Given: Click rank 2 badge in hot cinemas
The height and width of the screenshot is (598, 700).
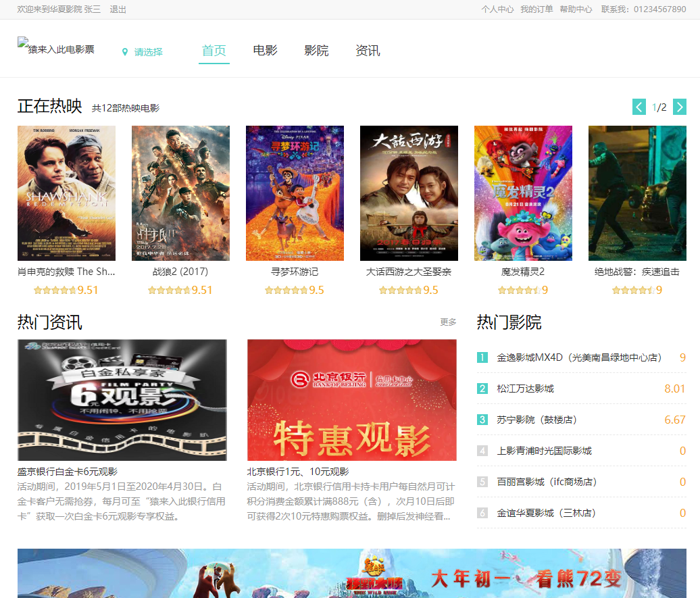Looking at the screenshot, I should [x=482, y=389].
